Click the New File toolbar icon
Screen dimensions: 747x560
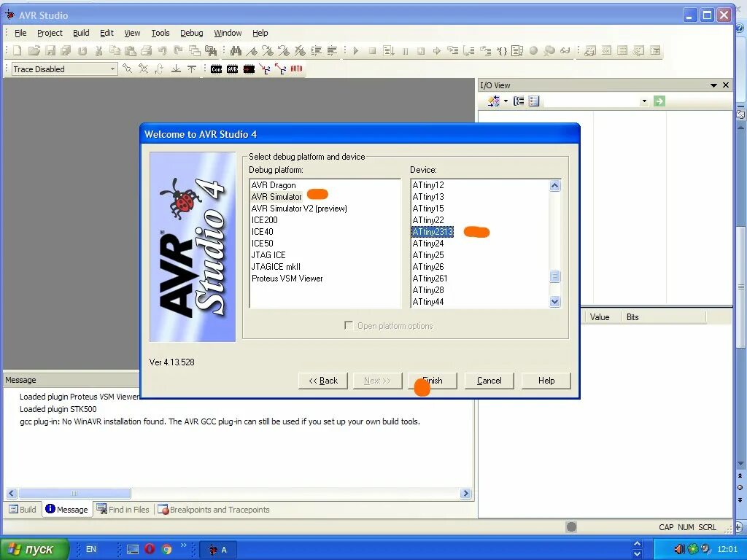tap(18, 50)
